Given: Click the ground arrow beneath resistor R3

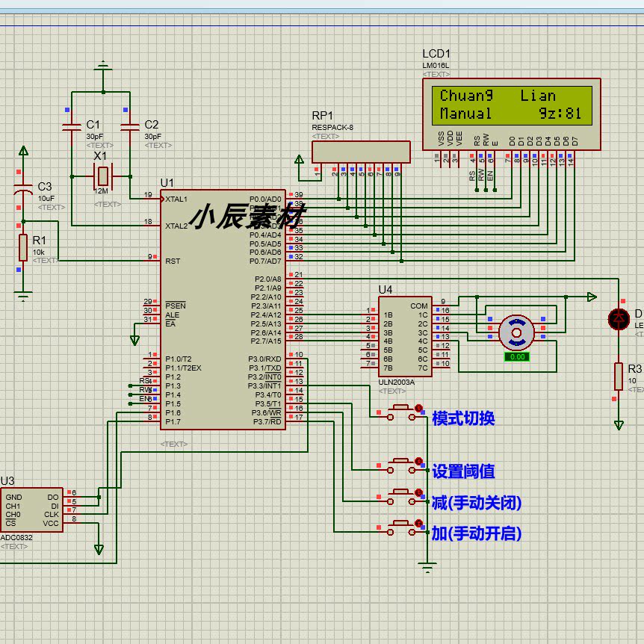Looking at the screenshot, I should click(619, 425).
